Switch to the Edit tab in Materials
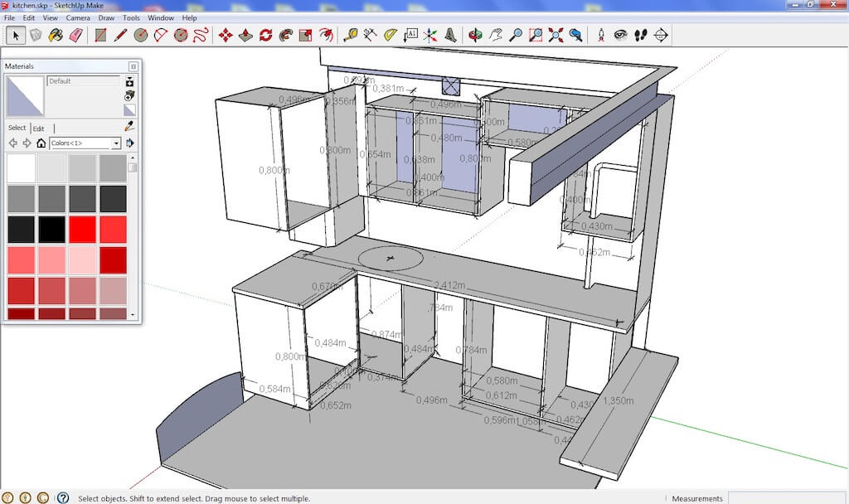The height and width of the screenshot is (504, 849). point(38,128)
